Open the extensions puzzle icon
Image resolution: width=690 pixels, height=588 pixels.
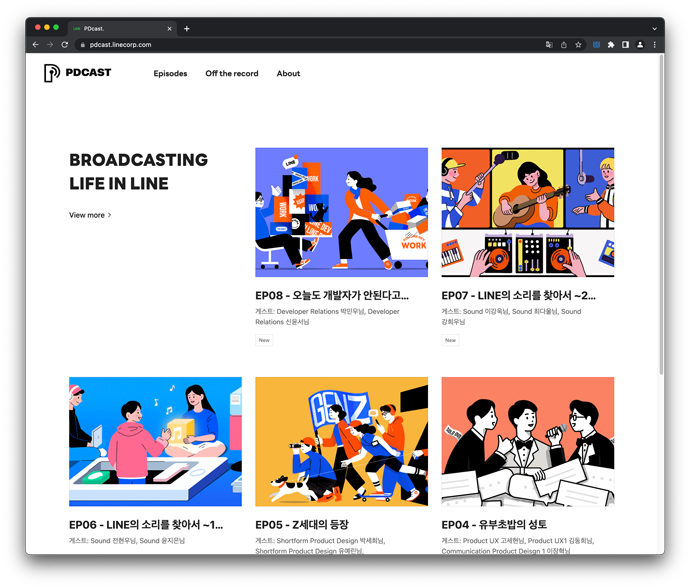click(x=611, y=44)
